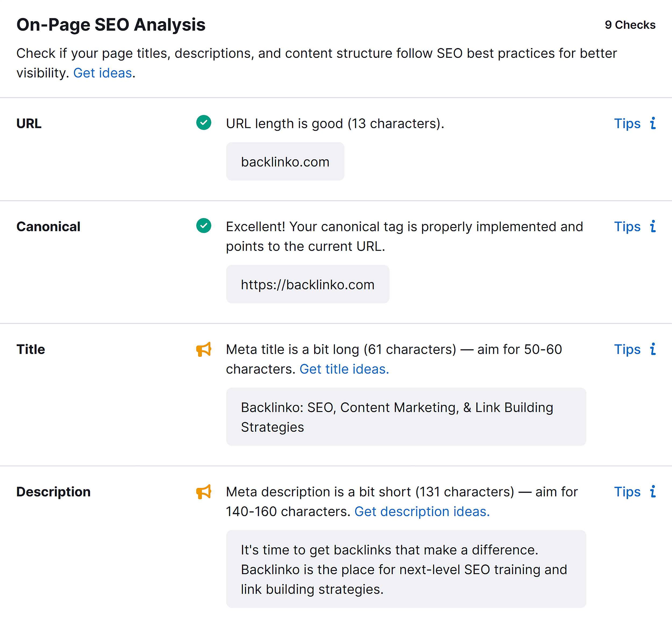The height and width of the screenshot is (626, 672).
Task: Click 'URL length is good (13 characters)' message
Action: click(335, 124)
